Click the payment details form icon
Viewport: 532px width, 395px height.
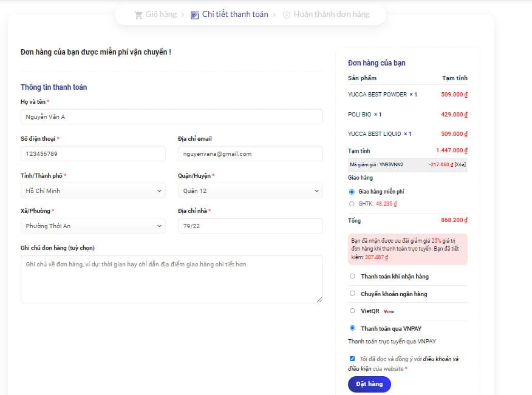[194, 15]
